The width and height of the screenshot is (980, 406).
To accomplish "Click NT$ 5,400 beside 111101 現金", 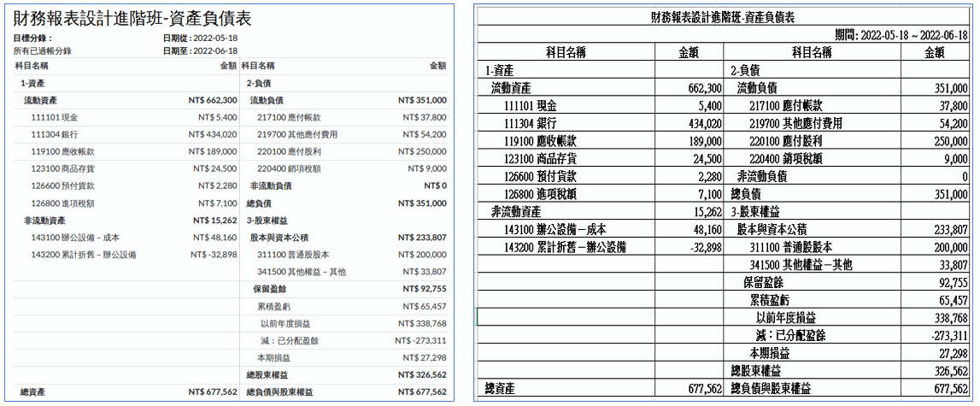I will tap(218, 117).
